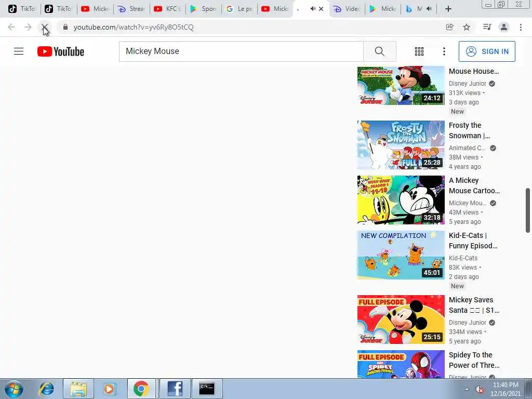Close the active tab with its X

click(x=321, y=9)
